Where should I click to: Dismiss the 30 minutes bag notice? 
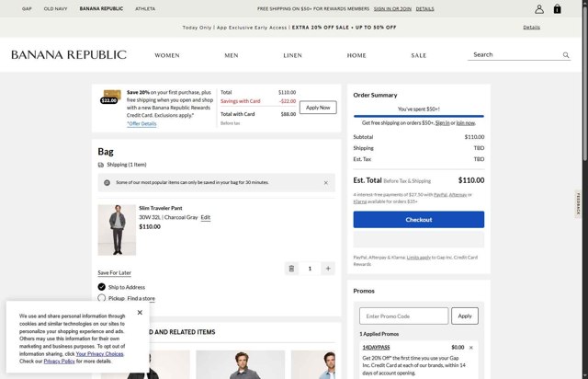pos(325,183)
